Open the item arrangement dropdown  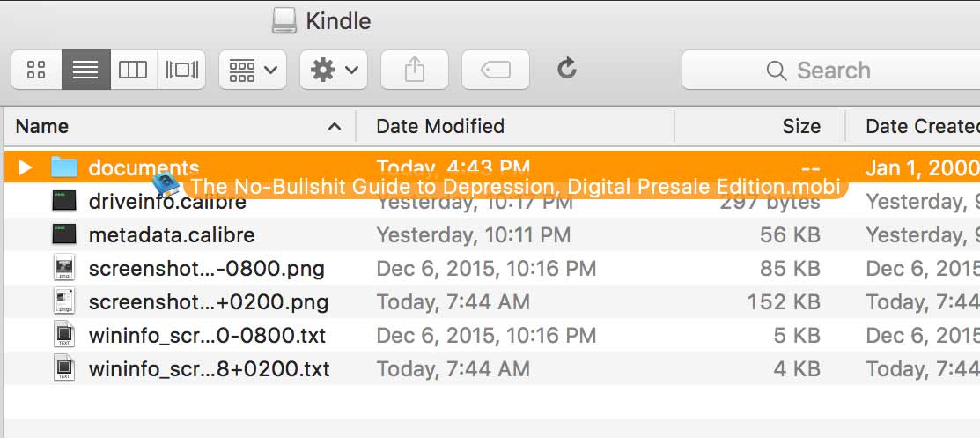tap(252, 70)
